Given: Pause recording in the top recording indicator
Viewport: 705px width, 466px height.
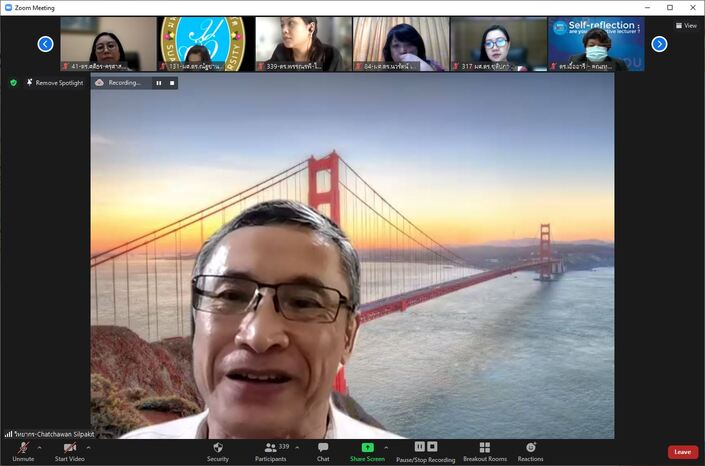Looking at the screenshot, I should [159, 83].
